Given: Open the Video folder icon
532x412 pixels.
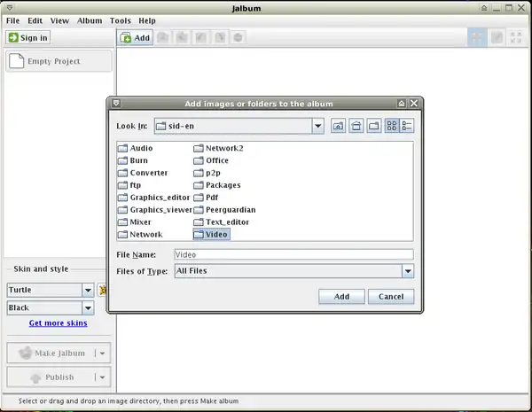Looking at the screenshot, I should [199, 235].
